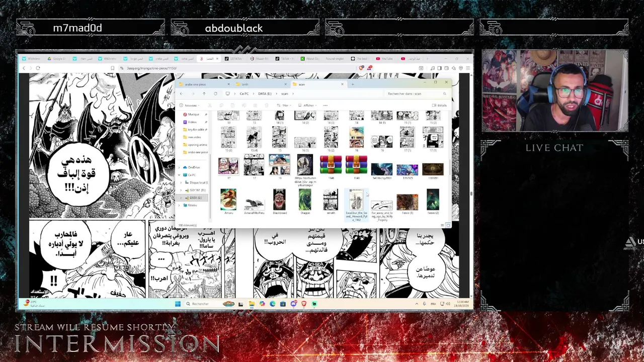Expand the Réseau tree node

click(179, 205)
